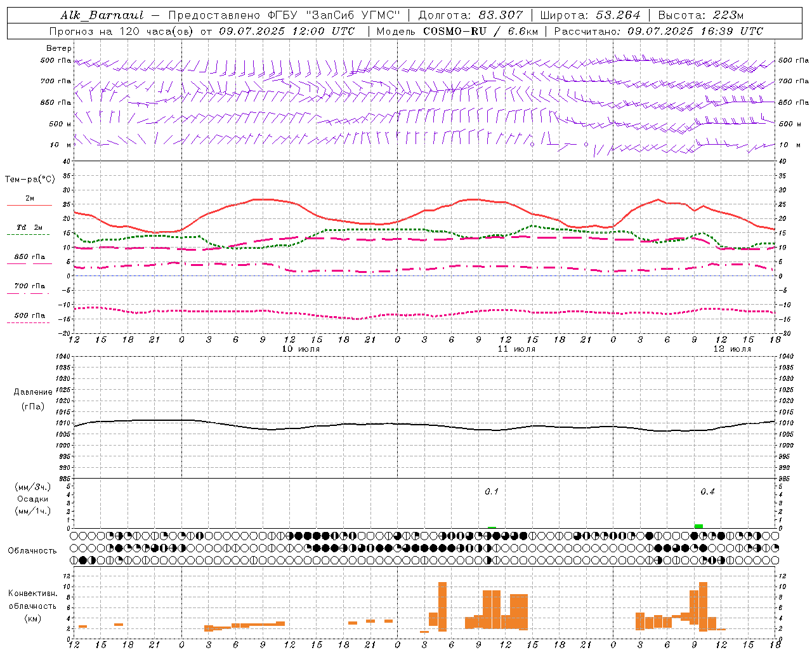812x650 pixels.
Task: Click the dashed line sample under 'Td 2м'
Action: point(29,235)
